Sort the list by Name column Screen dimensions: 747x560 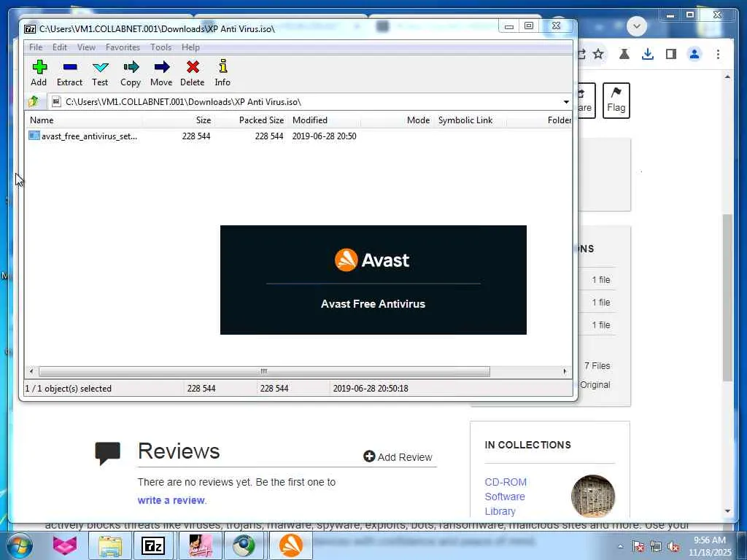point(83,120)
